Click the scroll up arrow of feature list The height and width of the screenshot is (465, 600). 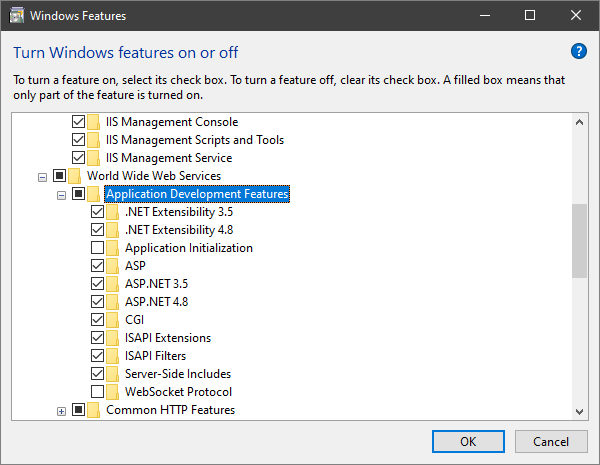click(x=579, y=122)
